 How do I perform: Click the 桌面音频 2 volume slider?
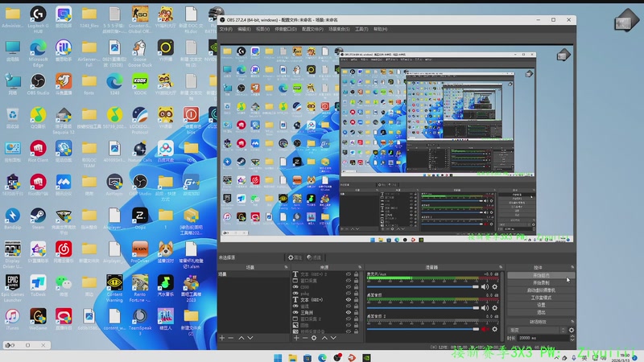click(423, 329)
